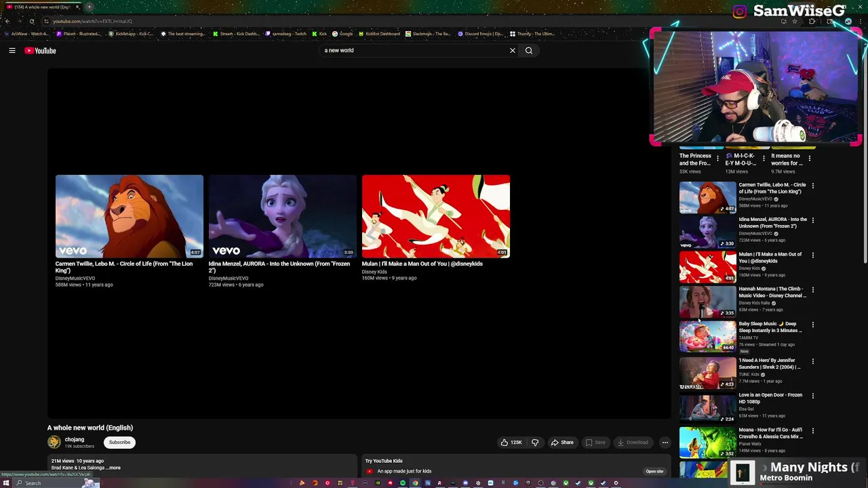This screenshot has height=488, width=868.
Task: Run search with magnifier button
Action: click(x=529, y=50)
